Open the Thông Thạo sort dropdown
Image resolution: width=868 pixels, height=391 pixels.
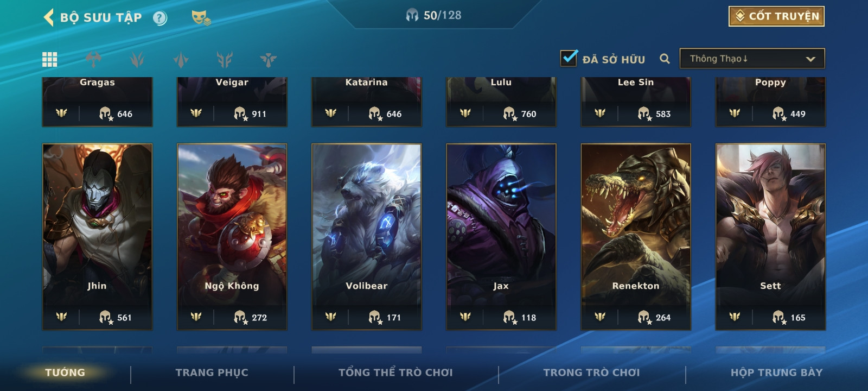(752, 59)
